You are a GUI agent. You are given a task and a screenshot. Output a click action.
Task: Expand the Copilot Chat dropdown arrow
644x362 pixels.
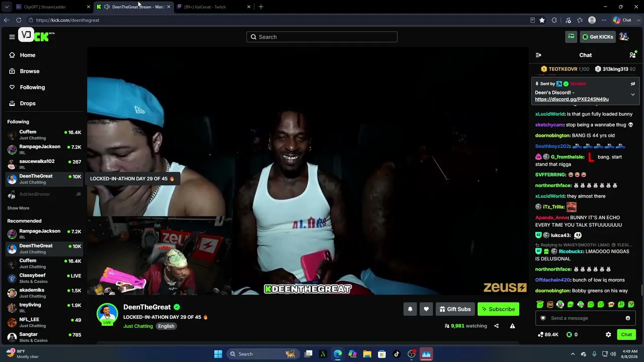point(638,20)
